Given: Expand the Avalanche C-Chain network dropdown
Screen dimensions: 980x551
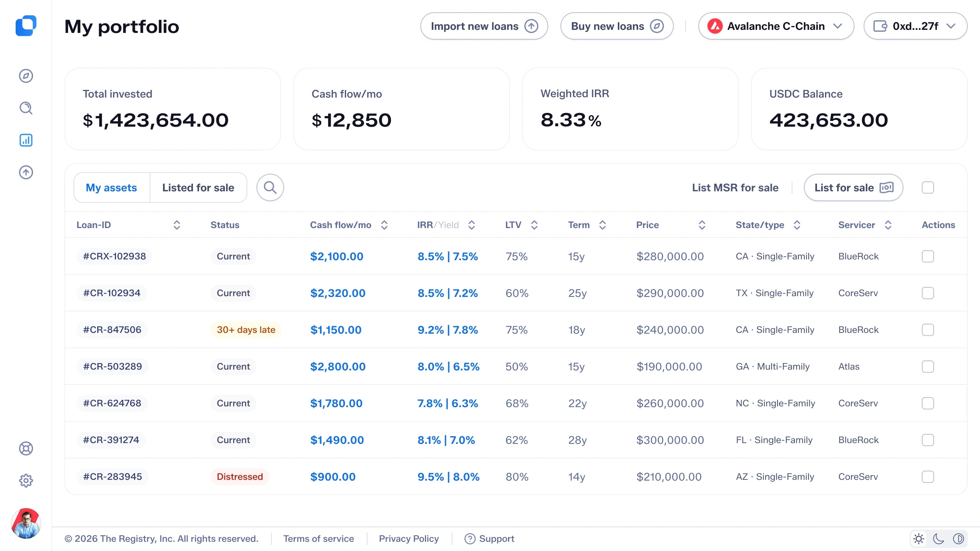Looking at the screenshot, I should click(776, 26).
